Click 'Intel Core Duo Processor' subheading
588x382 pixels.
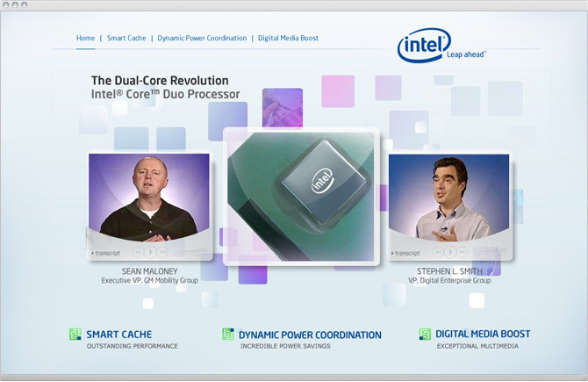pyautogui.click(x=165, y=94)
